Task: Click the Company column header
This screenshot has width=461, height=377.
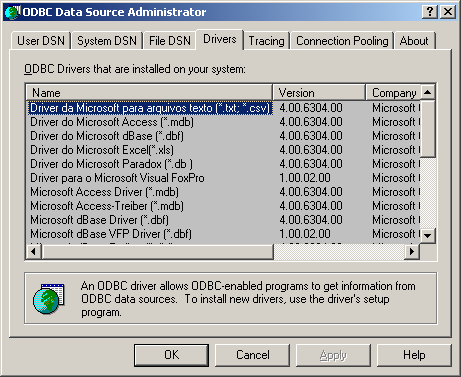Action: [393, 93]
